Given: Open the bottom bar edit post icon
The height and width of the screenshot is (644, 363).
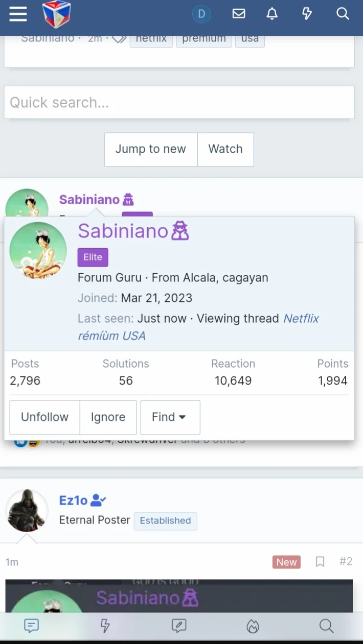Looking at the screenshot, I should (179, 626).
